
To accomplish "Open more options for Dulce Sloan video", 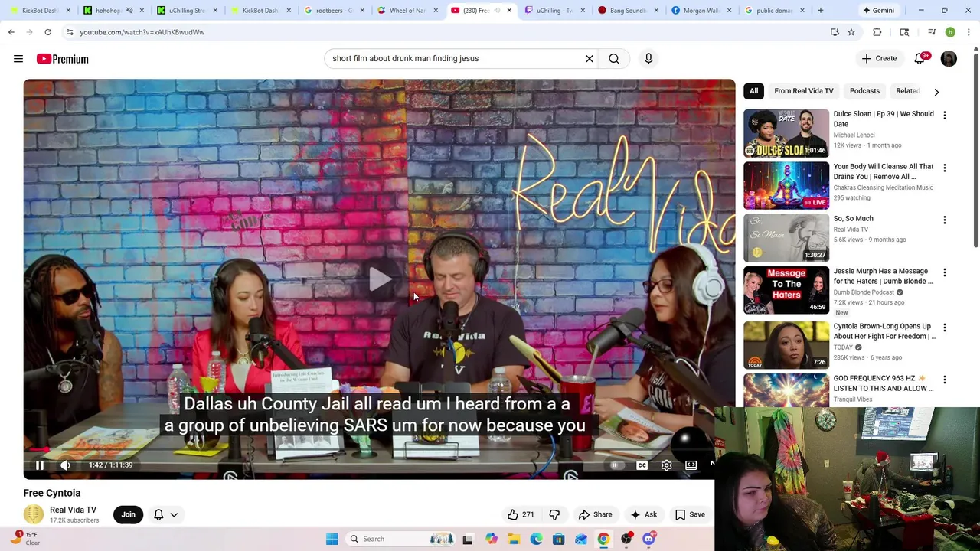I will click(944, 115).
